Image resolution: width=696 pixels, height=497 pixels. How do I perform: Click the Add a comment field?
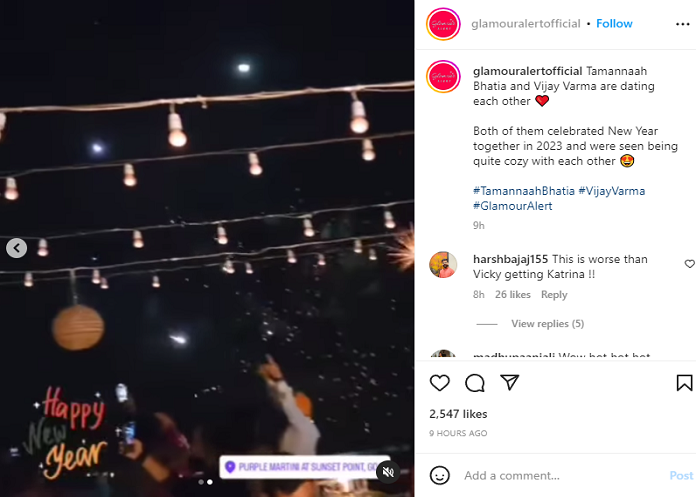pyautogui.click(x=560, y=475)
